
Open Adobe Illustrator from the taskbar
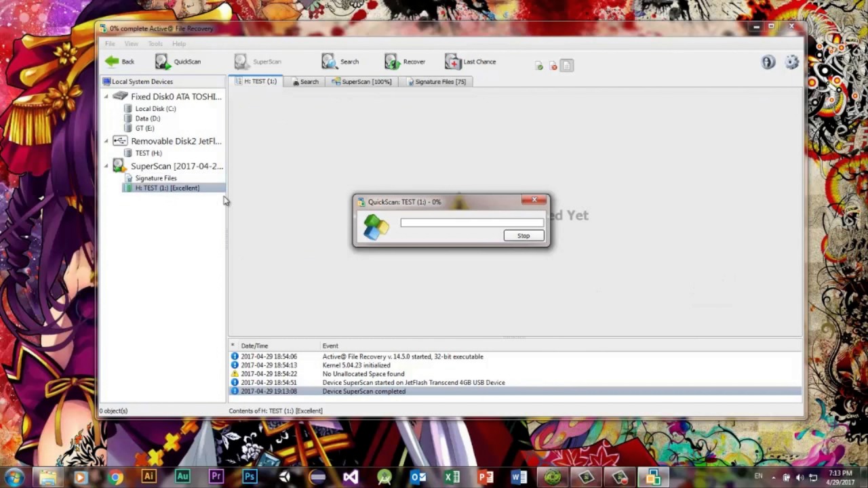click(x=149, y=477)
